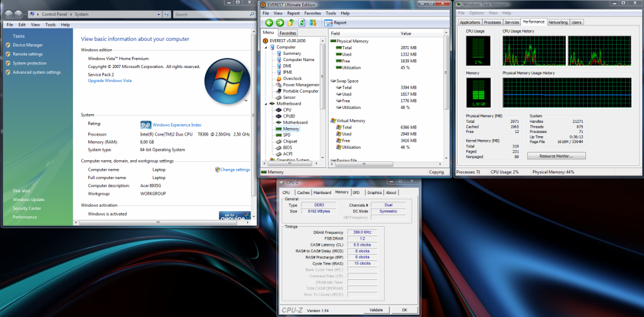This screenshot has height=317, width=644.
Task: Open EVEREST Report menu
Action: [x=293, y=13]
